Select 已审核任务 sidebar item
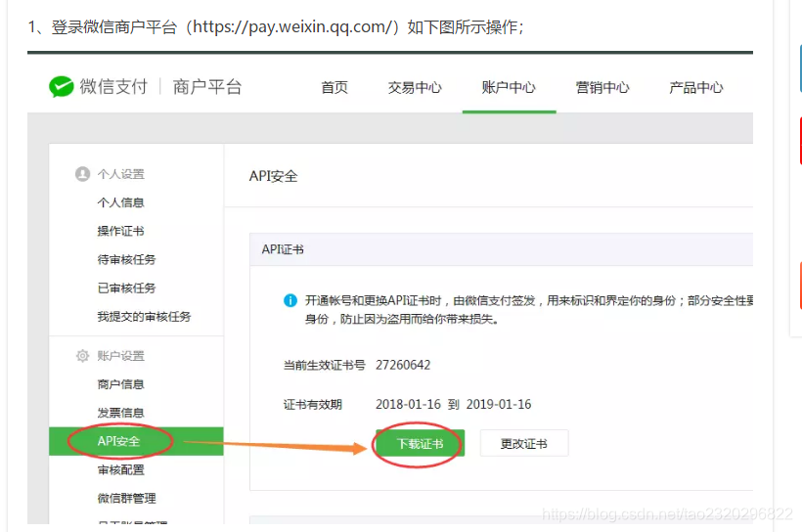This screenshot has height=532, width=802. pyautogui.click(x=126, y=288)
